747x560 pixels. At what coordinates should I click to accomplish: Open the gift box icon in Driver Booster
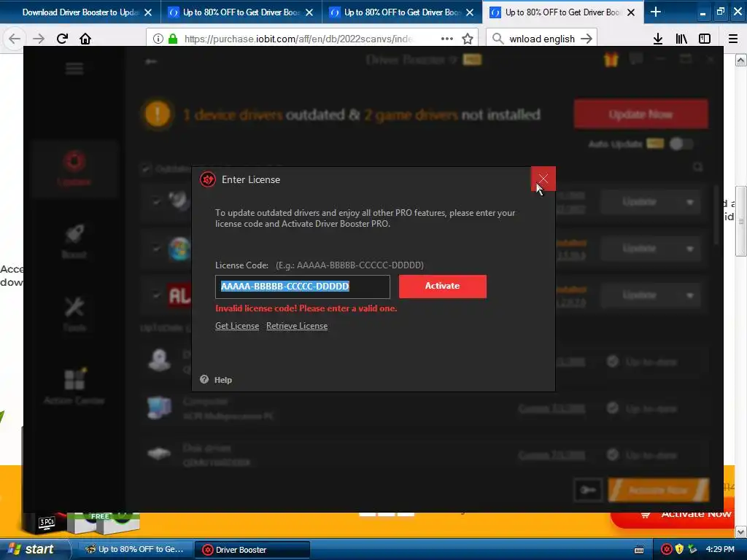tap(611, 60)
